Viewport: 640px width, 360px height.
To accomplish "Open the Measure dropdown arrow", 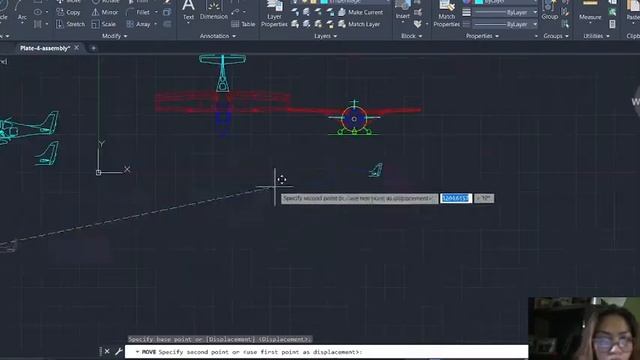I will coord(590,24).
